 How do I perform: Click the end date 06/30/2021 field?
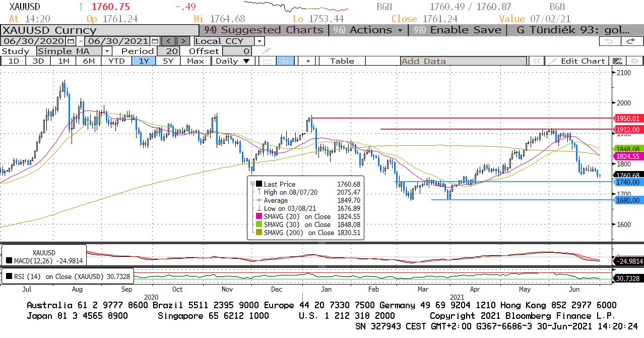tap(118, 41)
